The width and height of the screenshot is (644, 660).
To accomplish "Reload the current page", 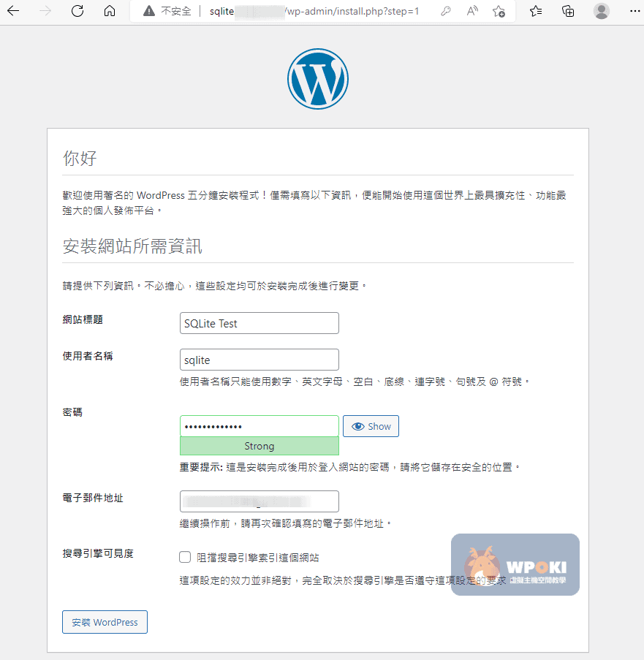I will pos(77,11).
